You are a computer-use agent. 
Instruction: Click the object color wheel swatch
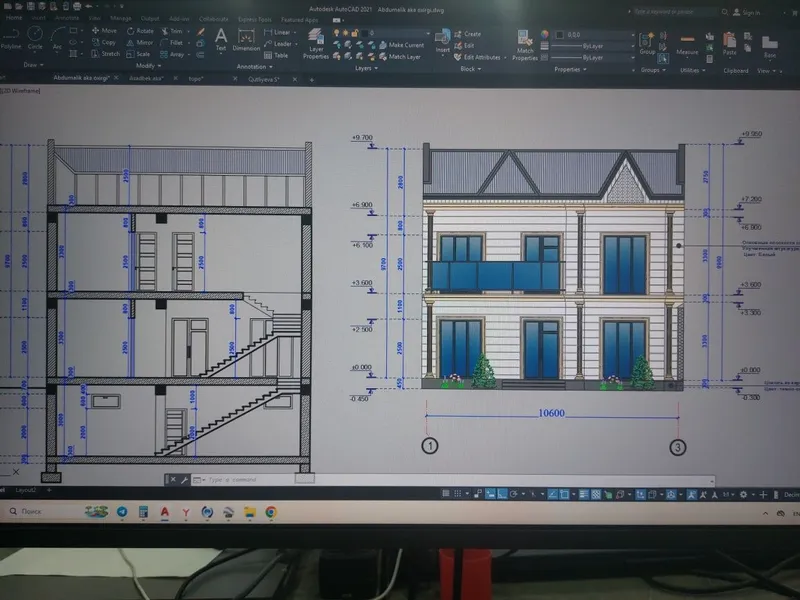point(545,34)
